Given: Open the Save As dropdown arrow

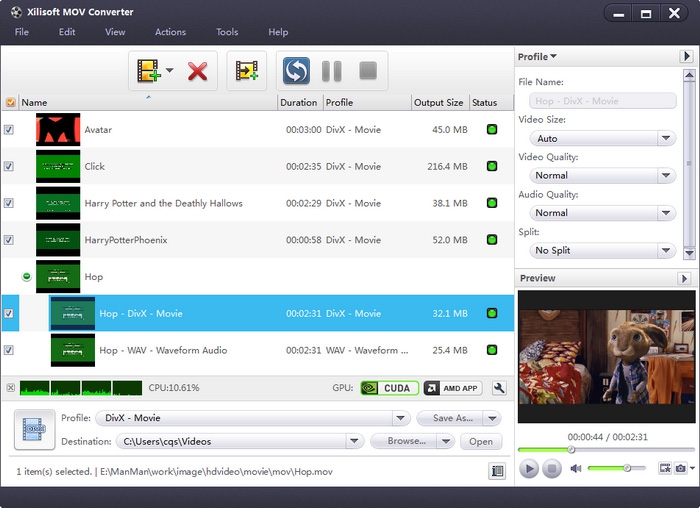Looking at the screenshot, I should (492, 418).
